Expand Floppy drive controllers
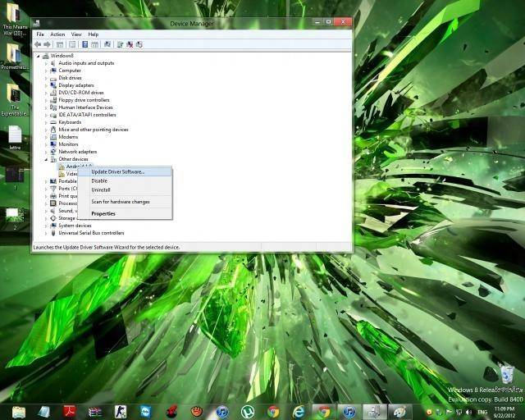The image size is (525, 420). pyautogui.click(x=46, y=100)
